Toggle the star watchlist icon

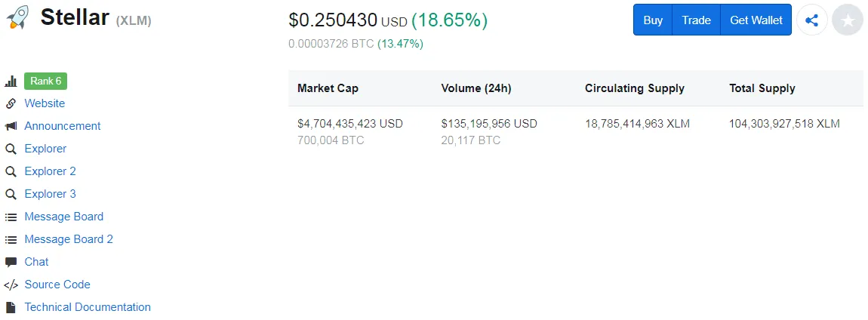848,20
